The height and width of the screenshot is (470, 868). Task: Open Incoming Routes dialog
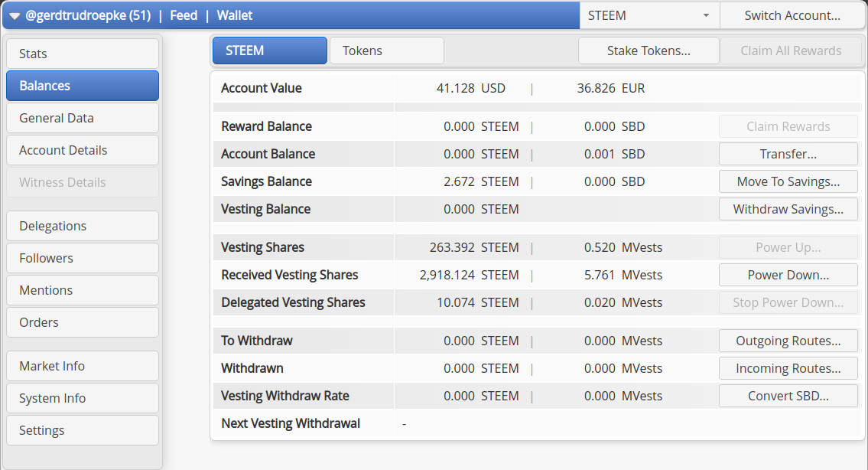[x=788, y=368]
